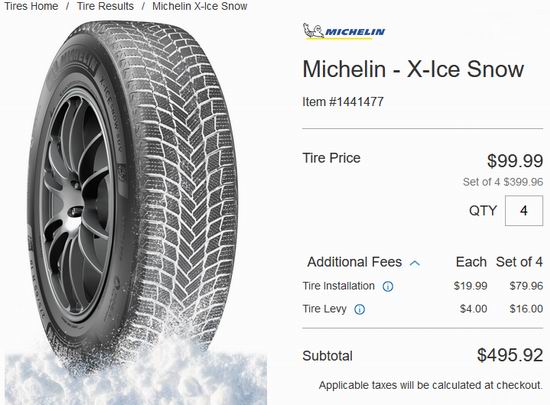Click the $495.92 subtotal amount

tap(510, 355)
